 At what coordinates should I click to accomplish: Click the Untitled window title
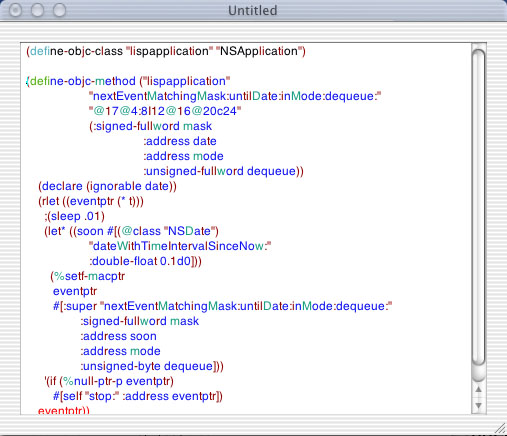pyautogui.click(x=252, y=10)
